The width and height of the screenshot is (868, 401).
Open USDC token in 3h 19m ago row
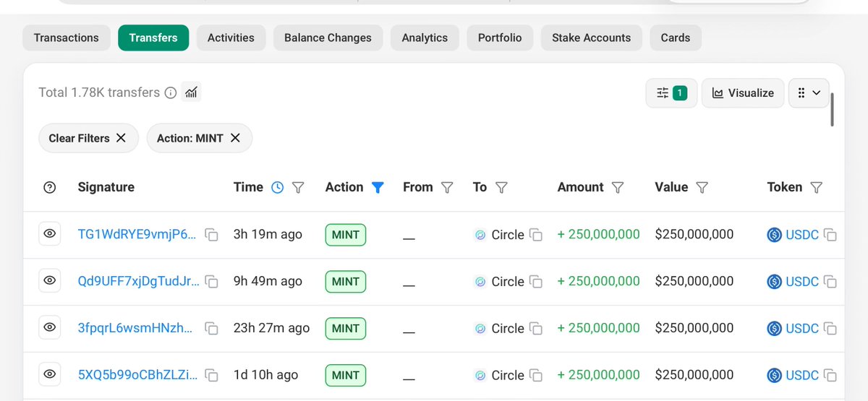click(x=801, y=235)
